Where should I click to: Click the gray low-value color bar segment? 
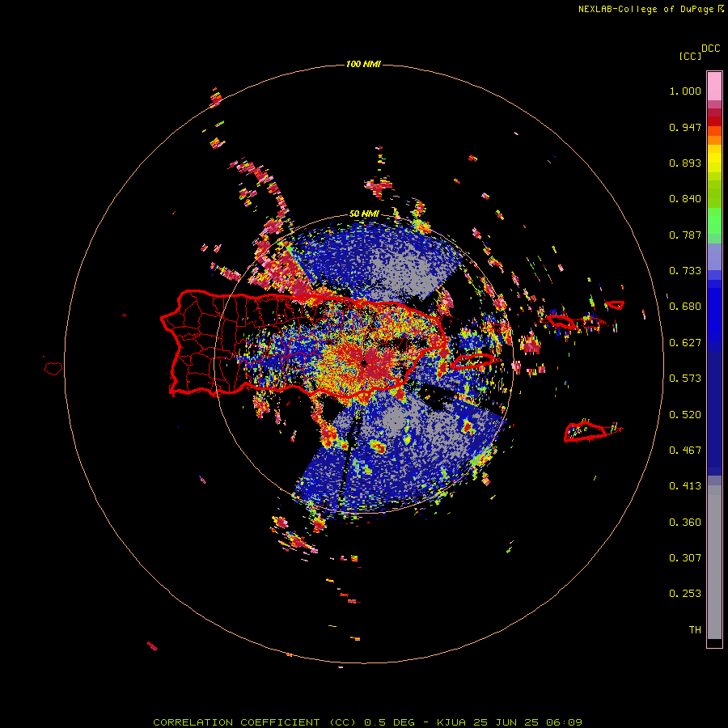tap(714, 562)
